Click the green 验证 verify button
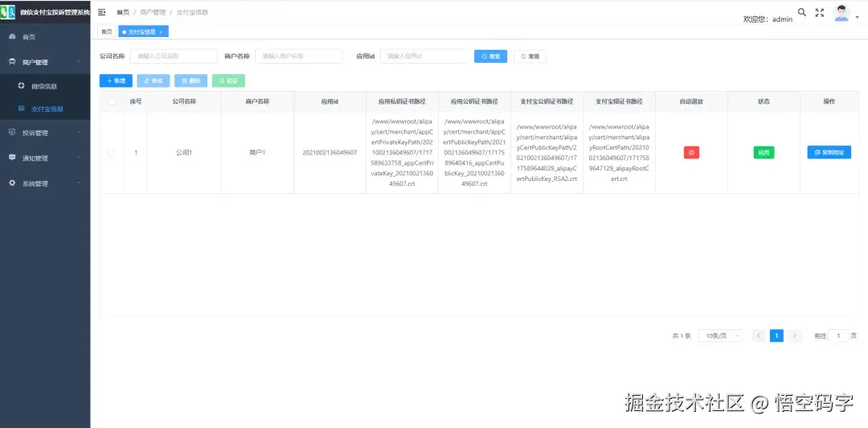Image resolution: width=868 pixels, height=428 pixels. [228, 81]
